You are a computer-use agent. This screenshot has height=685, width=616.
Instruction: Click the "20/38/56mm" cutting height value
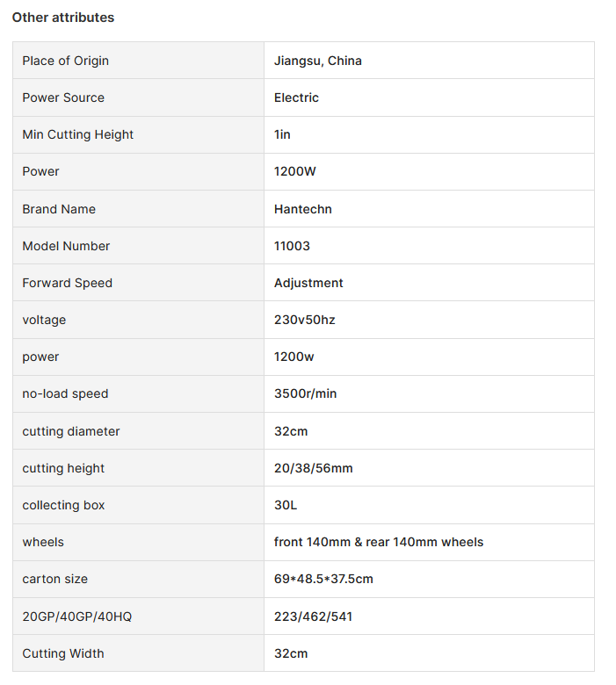[x=314, y=468]
